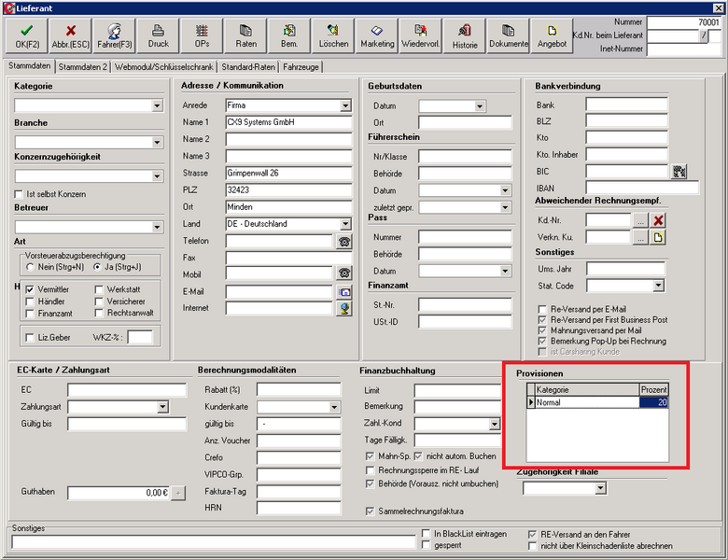
Task: Click the globe icon beside Internet field
Action: coord(344,308)
